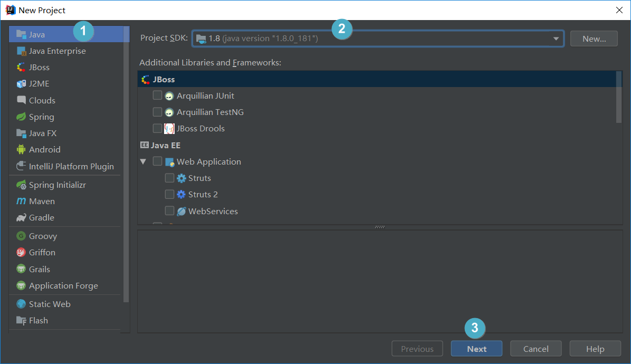The width and height of the screenshot is (631, 364).
Task: Click the Static Web globe icon
Action: coord(21,304)
